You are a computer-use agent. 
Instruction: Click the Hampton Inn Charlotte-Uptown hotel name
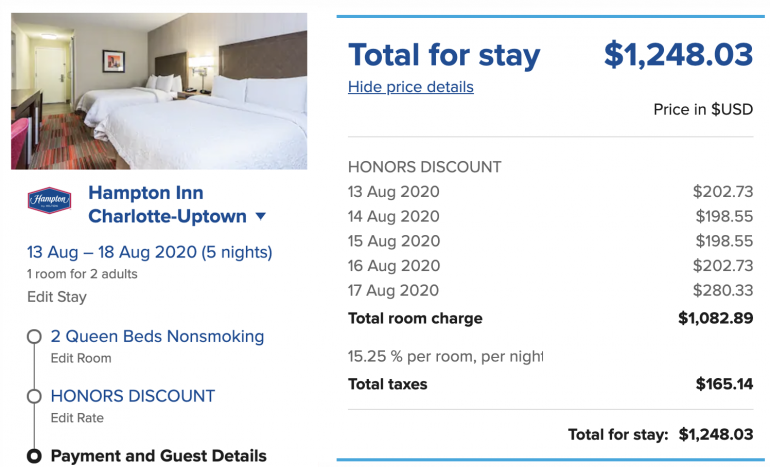[166, 204]
